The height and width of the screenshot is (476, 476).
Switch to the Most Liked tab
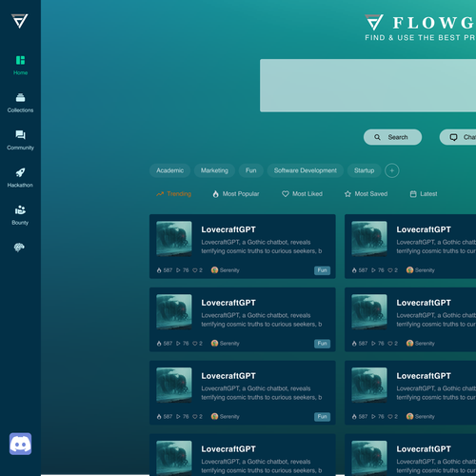(x=302, y=194)
